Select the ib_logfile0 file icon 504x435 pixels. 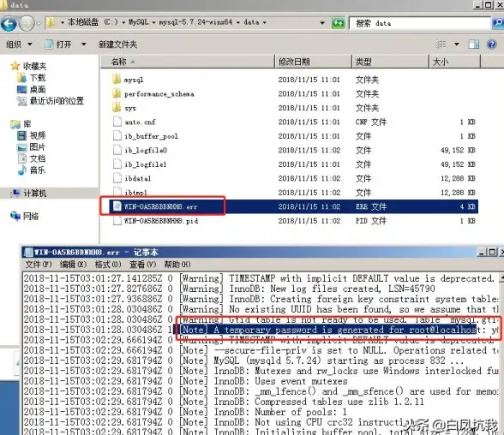[x=117, y=150]
